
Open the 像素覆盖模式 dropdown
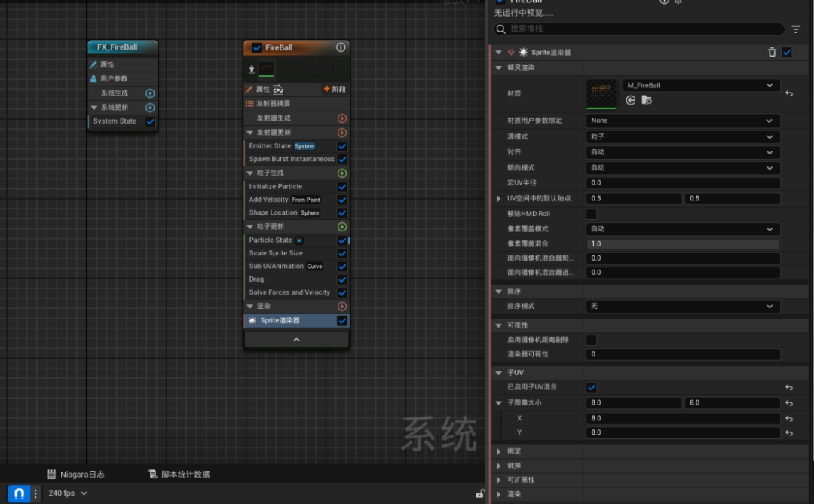coord(683,229)
